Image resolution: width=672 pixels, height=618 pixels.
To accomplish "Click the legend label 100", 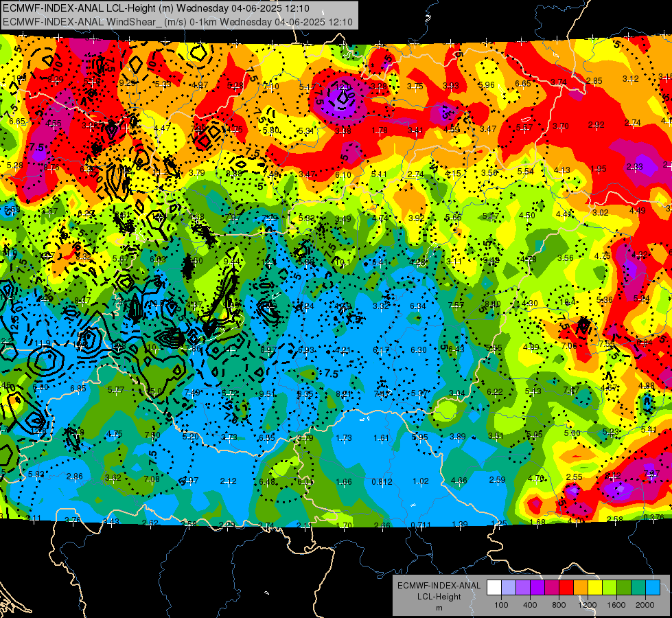I will click(x=501, y=605).
